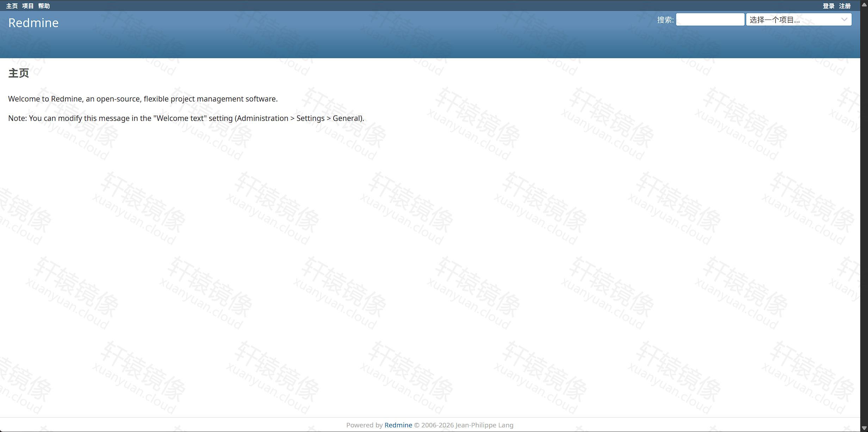Click the Welcome to Redmine text line
Image resolution: width=868 pixels, height=432 pixels.
coord(143,99)
